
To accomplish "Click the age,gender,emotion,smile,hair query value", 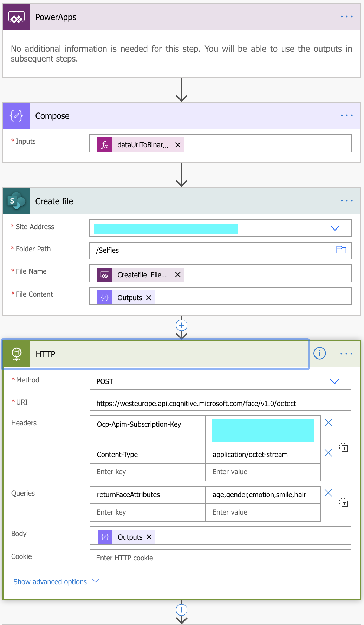I will click(x=263, y=495).
